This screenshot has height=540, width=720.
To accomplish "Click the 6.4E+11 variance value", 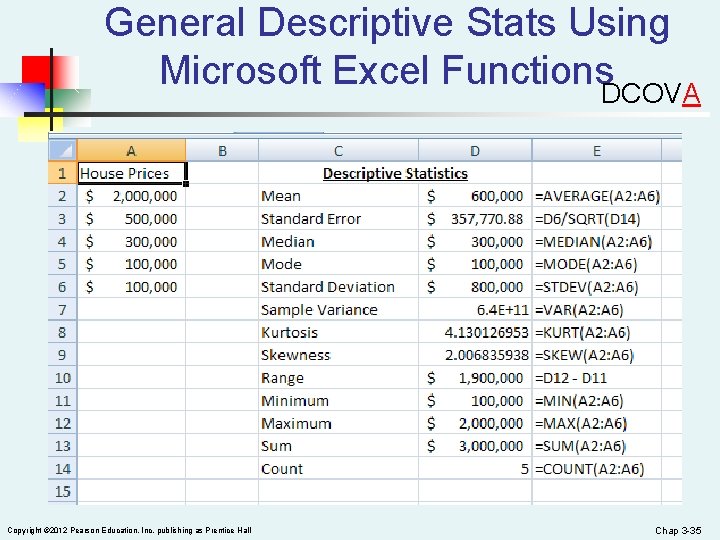I will click(x=475, y=309).
